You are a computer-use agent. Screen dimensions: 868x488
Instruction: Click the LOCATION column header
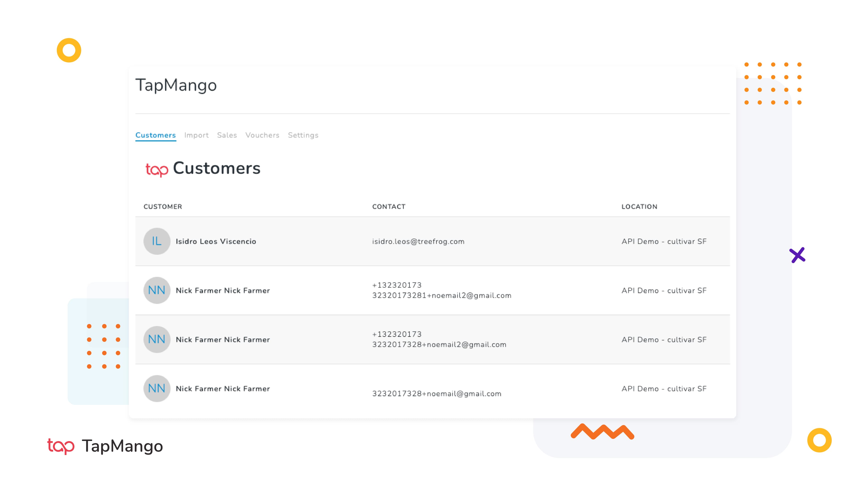(x=639, y=207)
